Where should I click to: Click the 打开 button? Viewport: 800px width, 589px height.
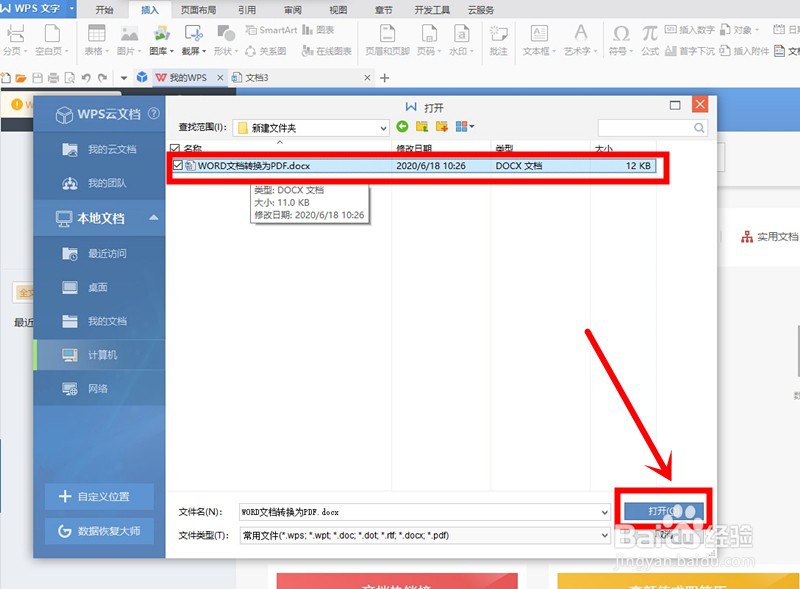pos(664,511)
